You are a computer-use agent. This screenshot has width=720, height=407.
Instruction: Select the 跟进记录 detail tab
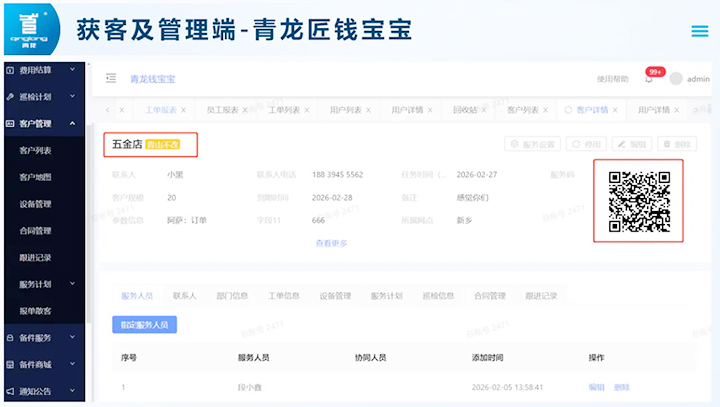tap(541, 296)
